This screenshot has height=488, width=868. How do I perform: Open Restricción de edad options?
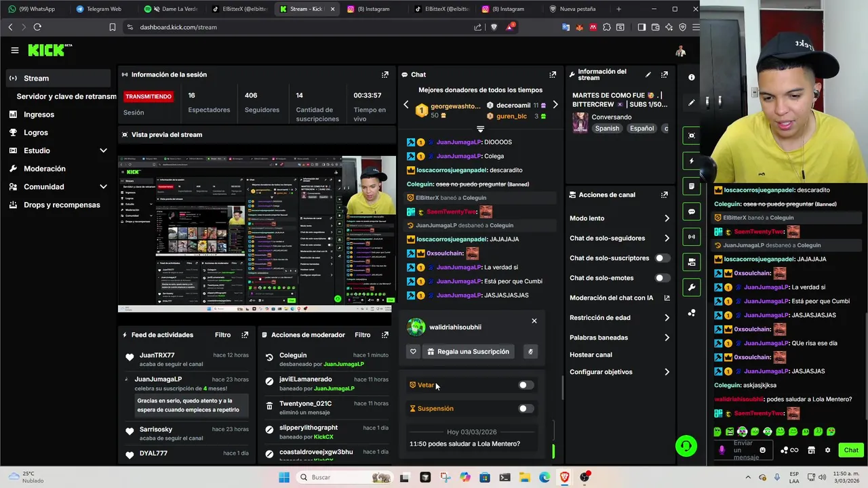(x=620, y=317)
